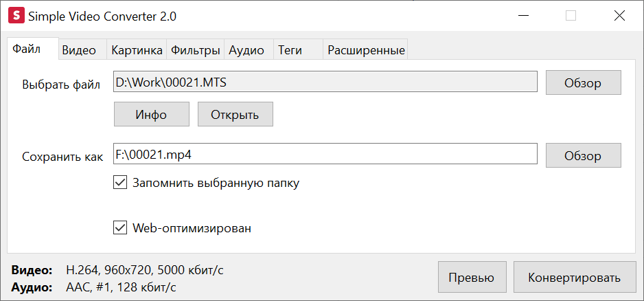Close the Simple Video Converter window
Viewport: 644px width, 301px height.
(x=619, y=16)
